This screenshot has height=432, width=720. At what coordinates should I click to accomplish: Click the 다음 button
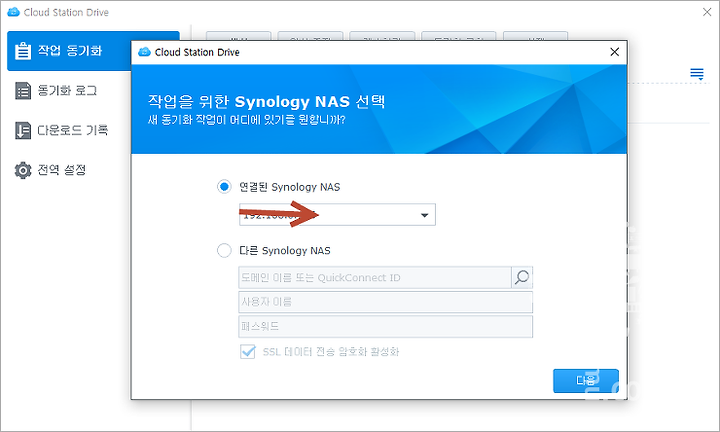coord(585,381)
